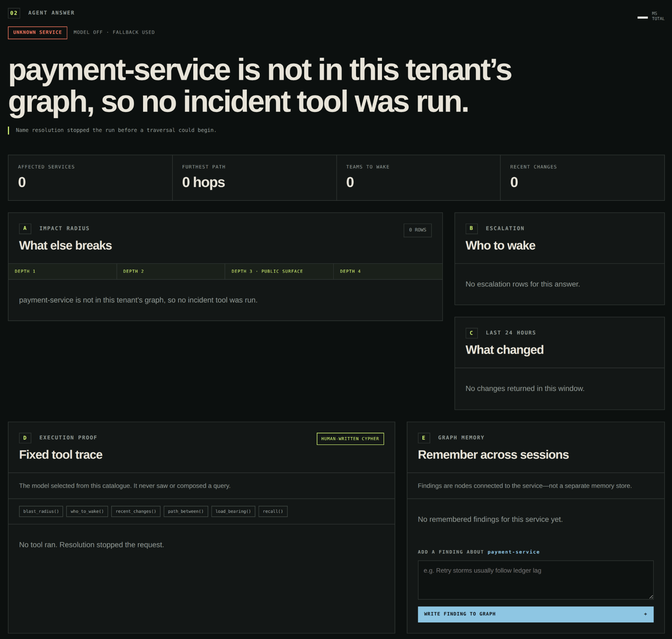Focus the finding text area for payment-service
Screen dimensions: 672x639
535,580
